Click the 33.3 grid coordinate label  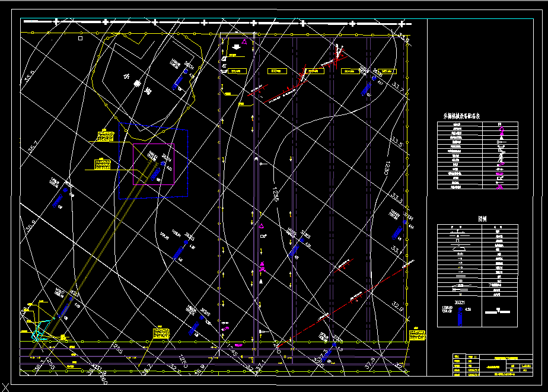pos(397,197)
